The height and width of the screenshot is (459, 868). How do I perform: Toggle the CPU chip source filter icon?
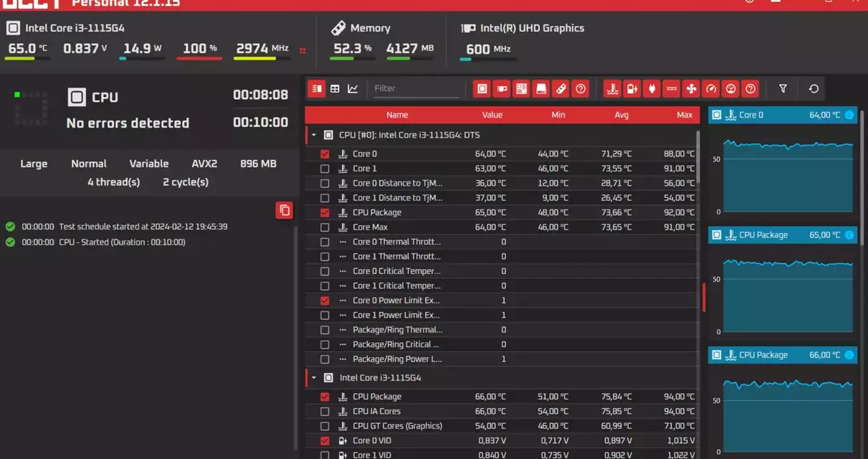click(482, 88)
